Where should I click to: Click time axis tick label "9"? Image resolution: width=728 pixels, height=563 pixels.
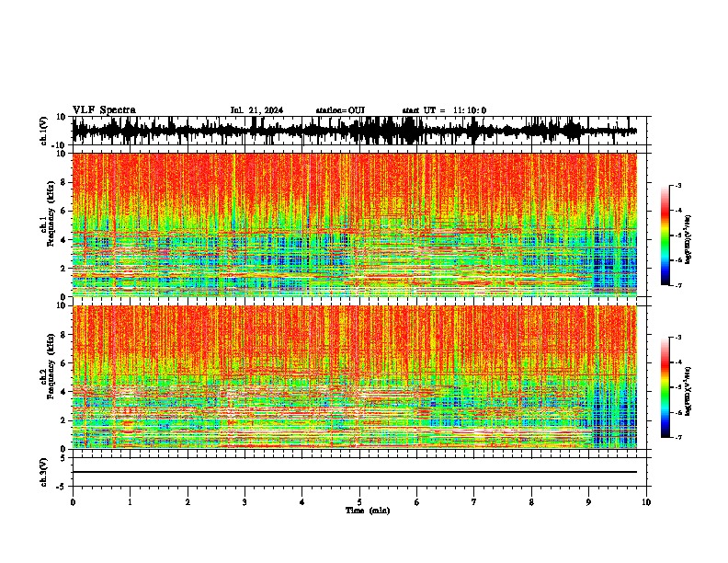point(588,502)
